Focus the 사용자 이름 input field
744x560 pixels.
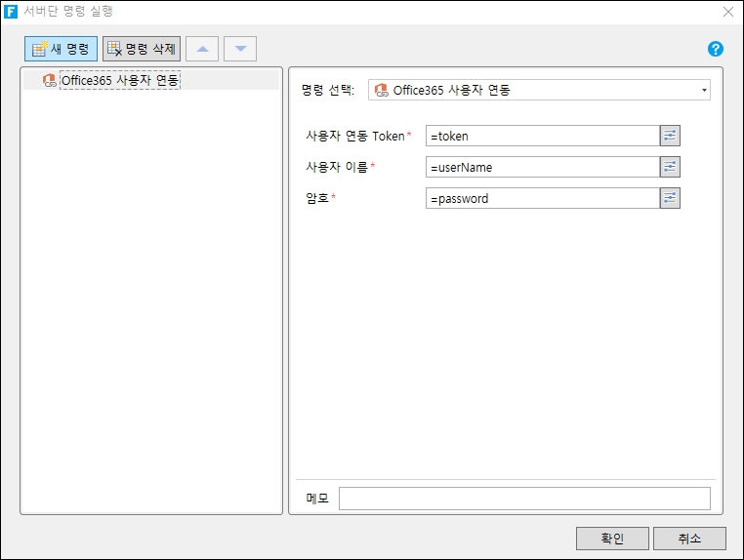[542, 167]
